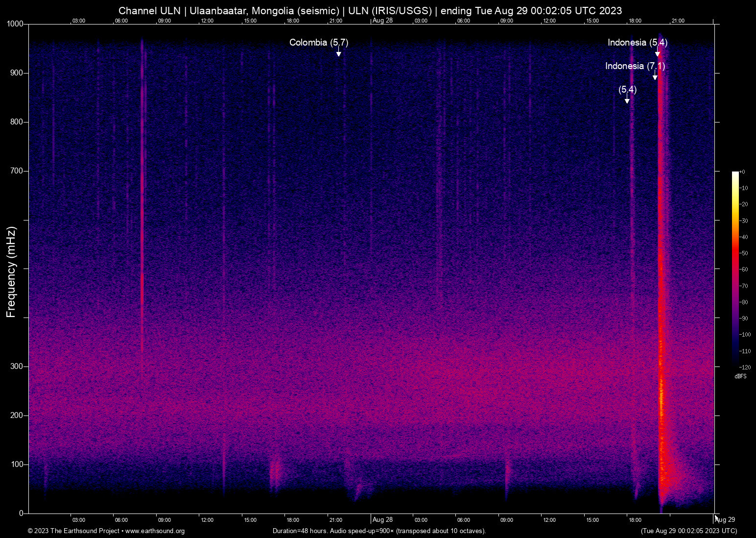Click the Aug 29 date label
Image resolution: width=756 pixels, height=538 pixels.
[725, 520]
